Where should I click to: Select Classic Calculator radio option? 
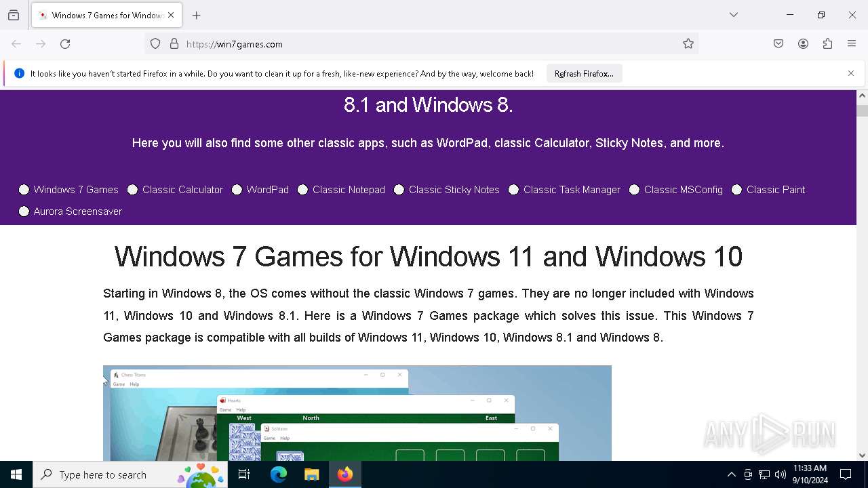tap(132, 190)
